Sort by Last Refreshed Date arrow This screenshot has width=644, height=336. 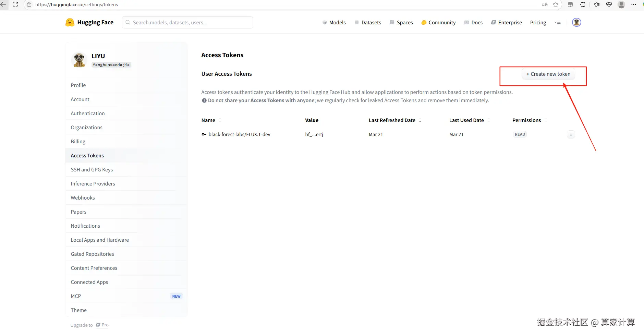(x=420, y=121)
